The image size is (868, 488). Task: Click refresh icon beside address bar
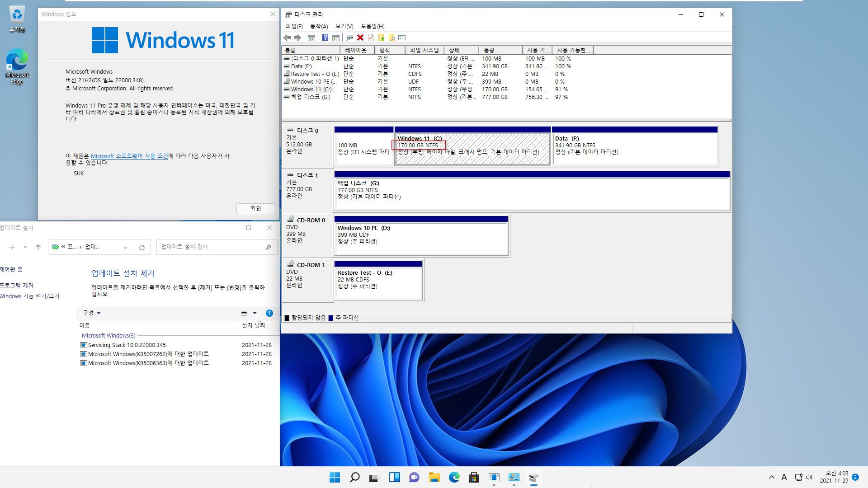(x=142, y=247)
